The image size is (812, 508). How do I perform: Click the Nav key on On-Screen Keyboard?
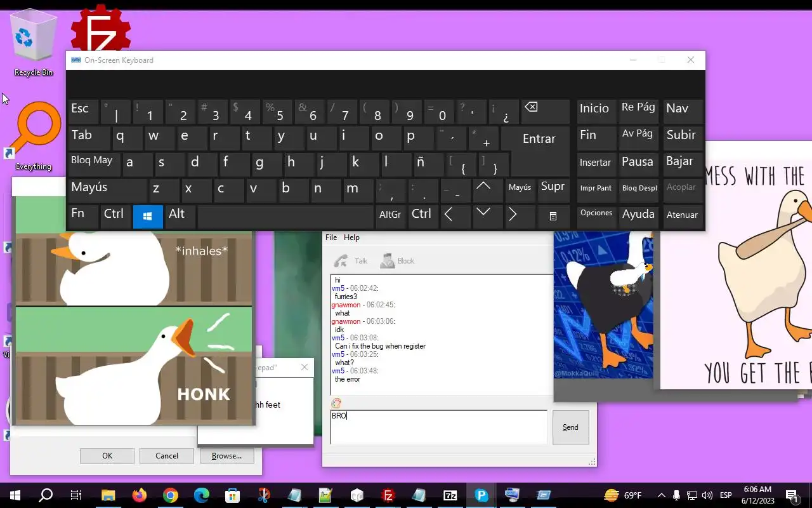(683, 111)
